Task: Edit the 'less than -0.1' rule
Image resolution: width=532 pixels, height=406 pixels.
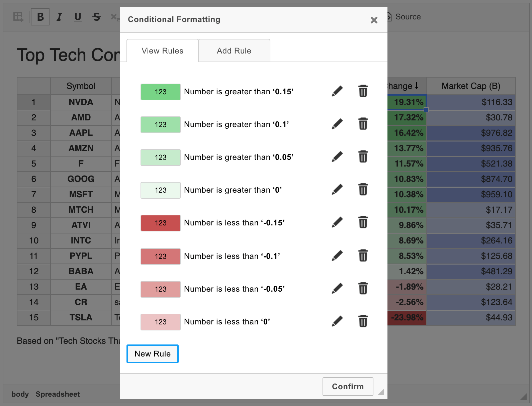Action: (337, 256)
